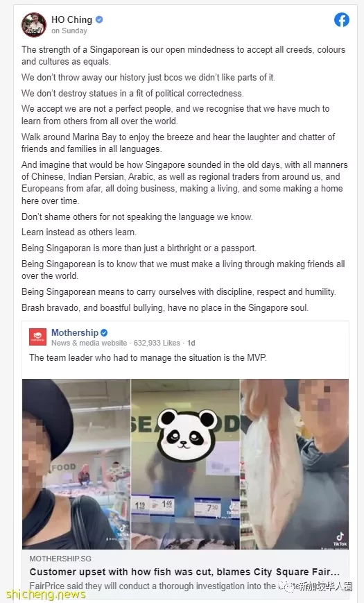Click the MOTHERSHIP.SG domain label
This screenshot has height=603, width=364.
[60, 559]
